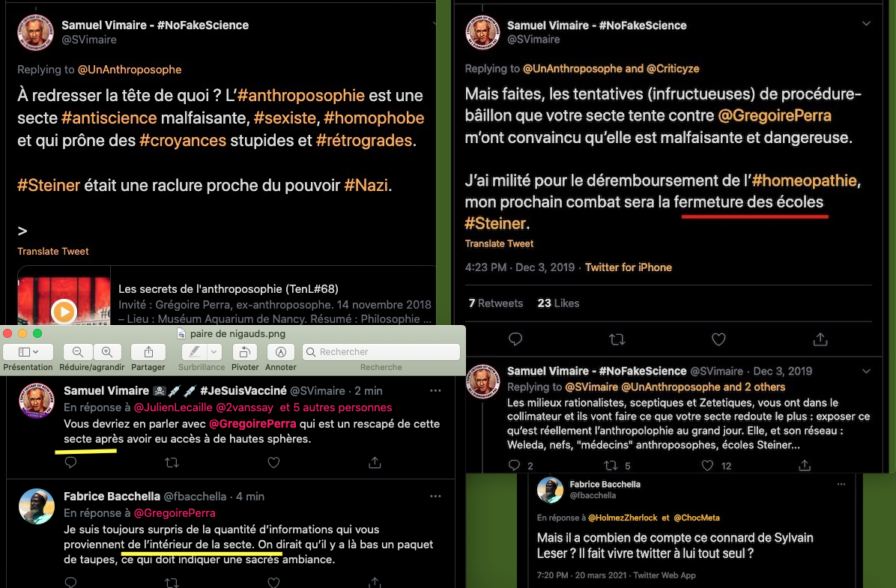Open Samuel Vimaire's avatar on the À redresser la tête tweet
896x588 pixels.
pos(35,32)
